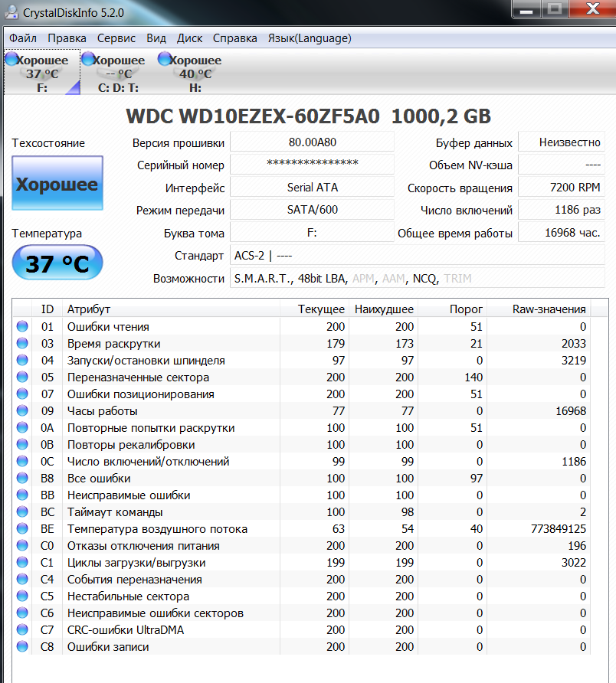This screenshot has width=616, height=683.
Task: Click the big Хорошее health status button
Action: tap(57, 183)
